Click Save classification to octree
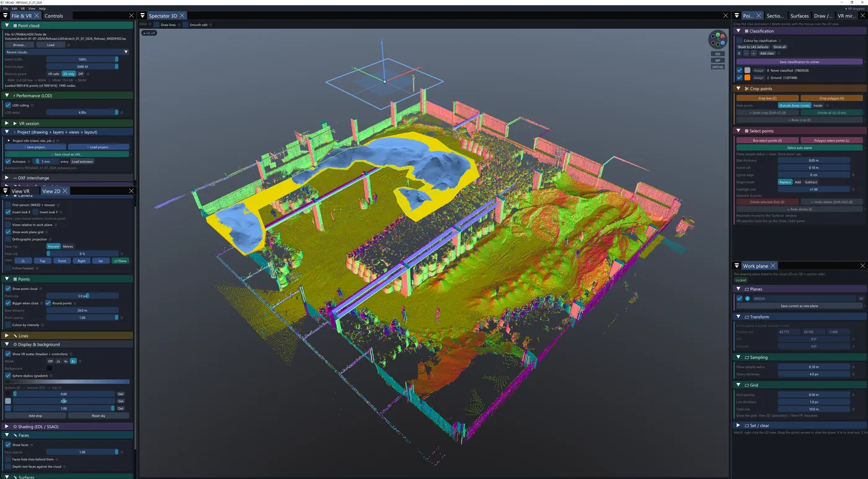868x479 pixels. [799, 62]
